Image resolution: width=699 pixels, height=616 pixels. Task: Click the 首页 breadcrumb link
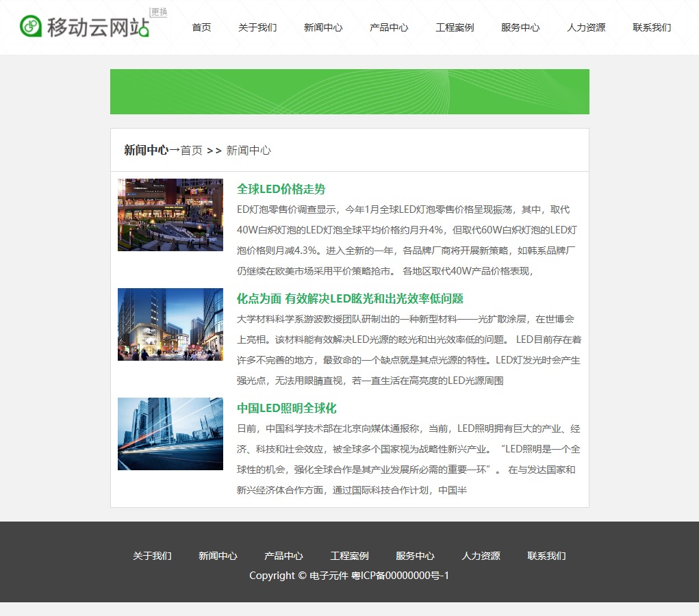[x=192, y=151]
